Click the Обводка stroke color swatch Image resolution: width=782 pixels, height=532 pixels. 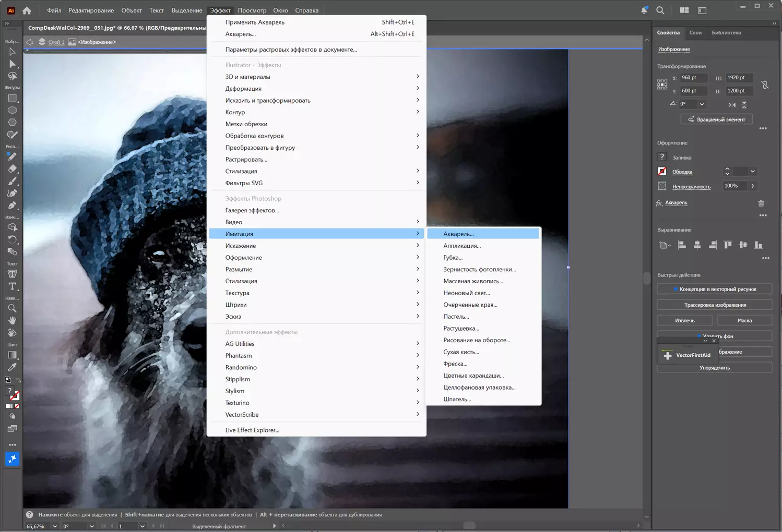tap(662, 172)
